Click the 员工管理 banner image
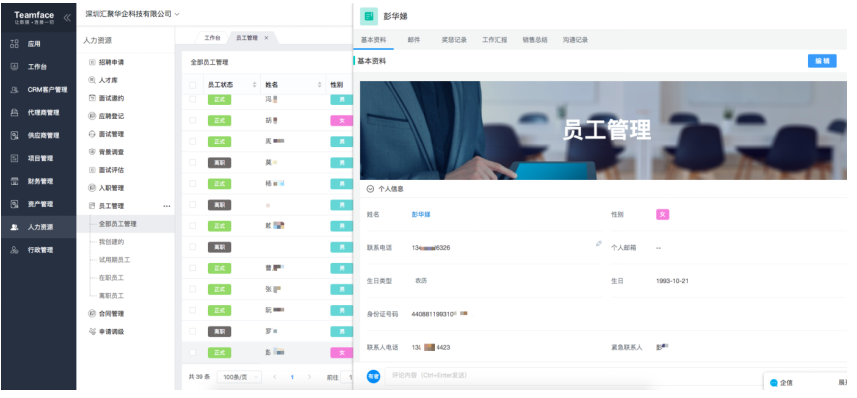 pyautogui.click(x=603, y=131)
